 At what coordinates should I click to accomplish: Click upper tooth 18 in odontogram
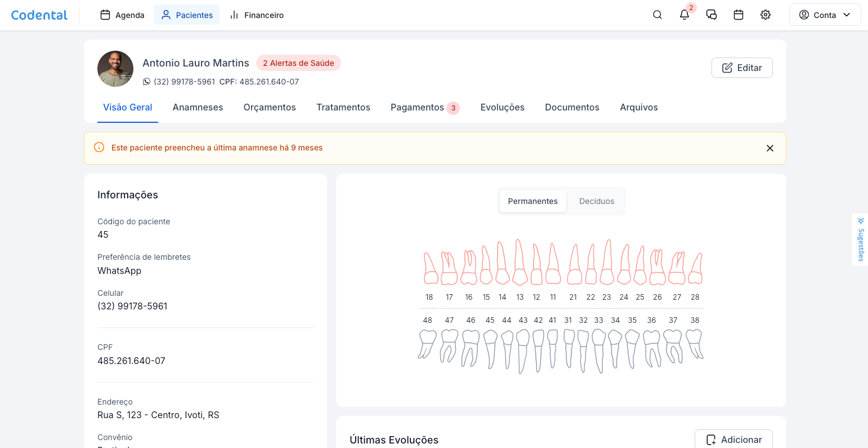431,269
